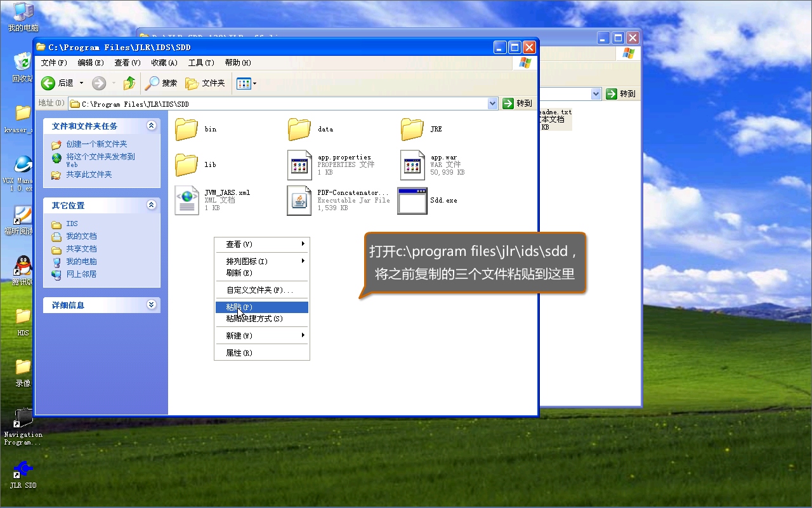Open address dropdown in background window
This screenshot has width=812, height=508.
[596, 94]
